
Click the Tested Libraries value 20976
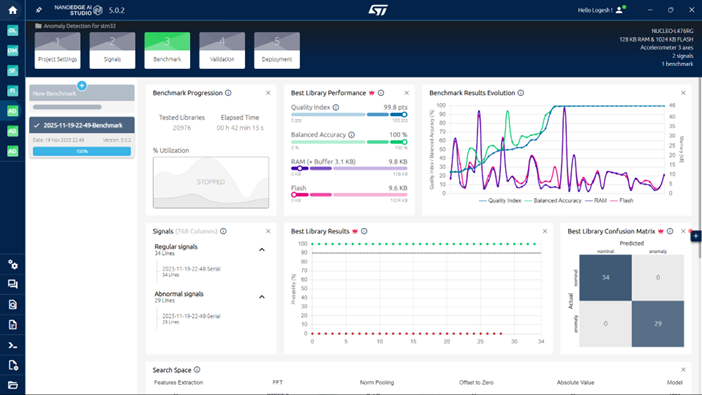(182, 128)
